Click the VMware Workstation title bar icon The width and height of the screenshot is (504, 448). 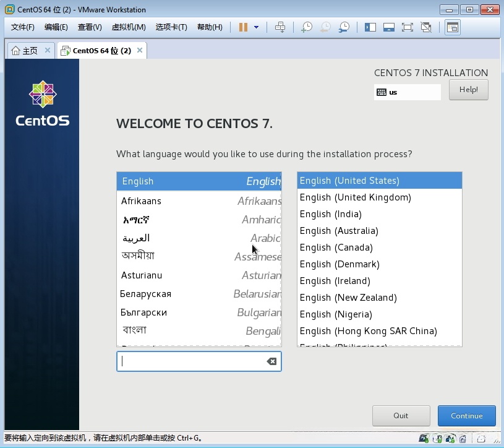point(9,10)
